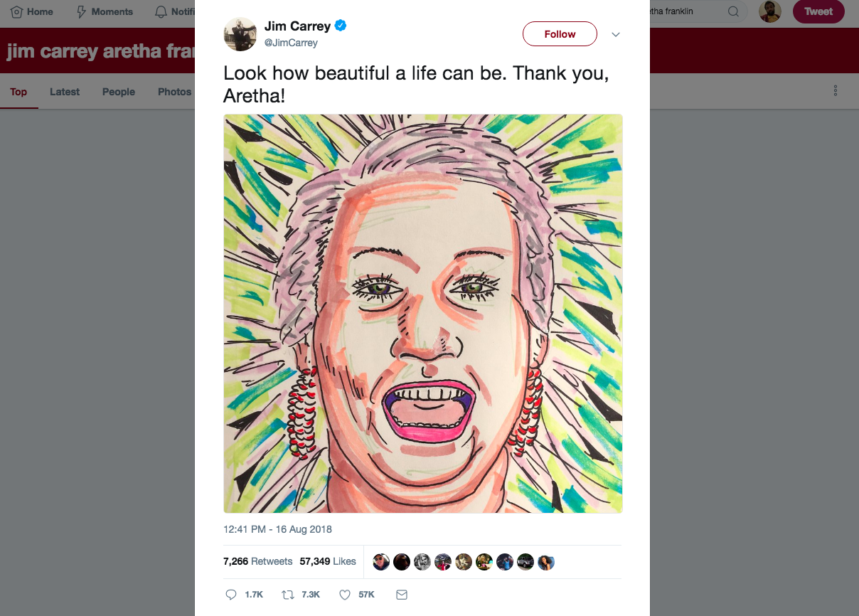Click Jim Carrey's verified badge
Image resolution: width=859 pixels, height=616 pixels.
[x=341, y=26]
